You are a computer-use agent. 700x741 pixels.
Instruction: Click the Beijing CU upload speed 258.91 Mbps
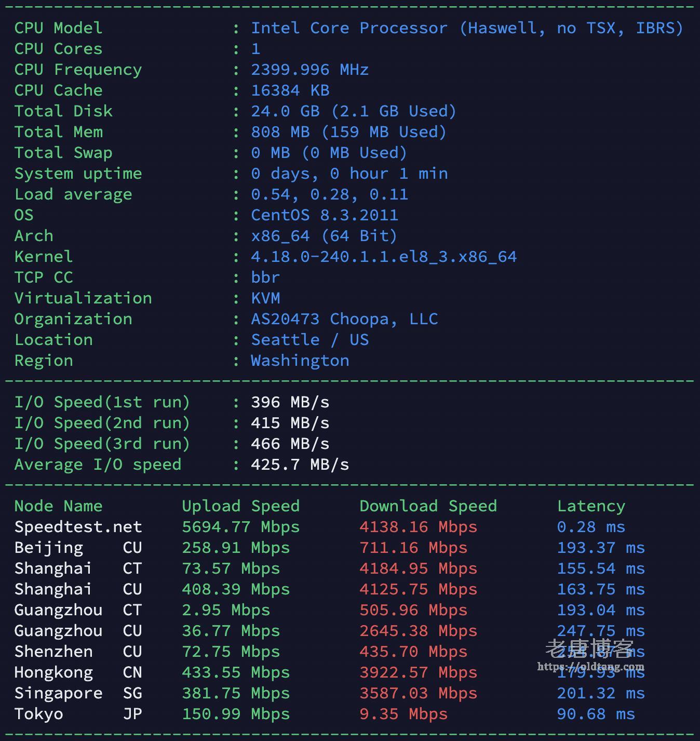click(236, 548)
